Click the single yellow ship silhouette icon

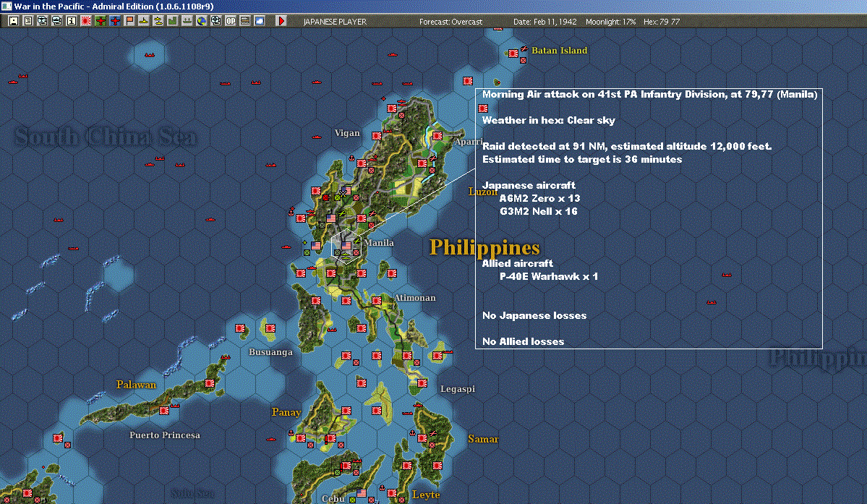144,20
